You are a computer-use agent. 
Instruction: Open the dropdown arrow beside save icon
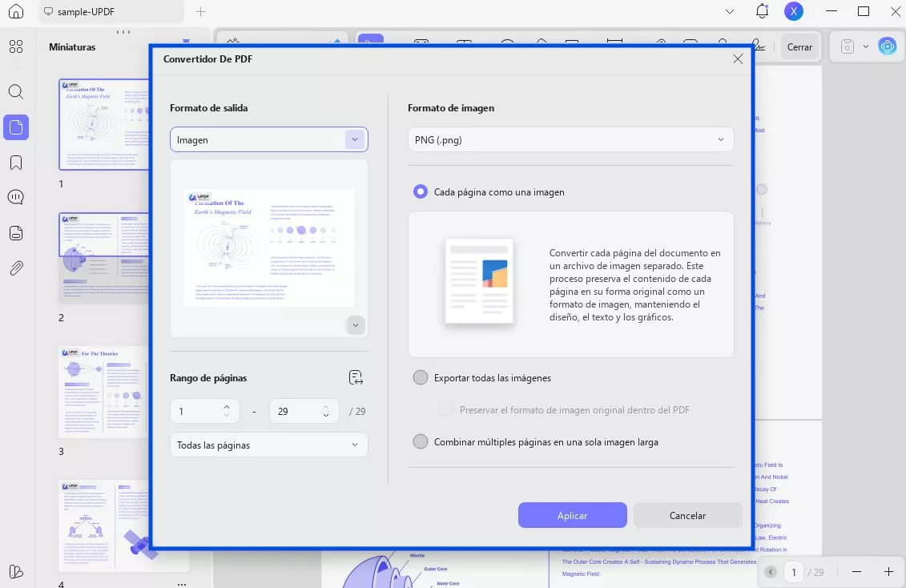tap(866, 46)
